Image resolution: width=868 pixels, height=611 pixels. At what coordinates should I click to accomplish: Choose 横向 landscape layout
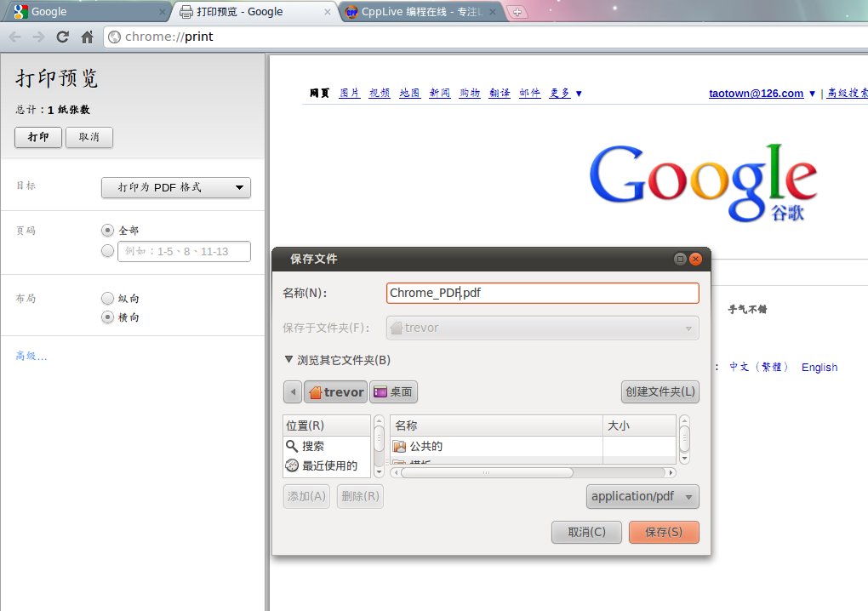pos(107,317)
